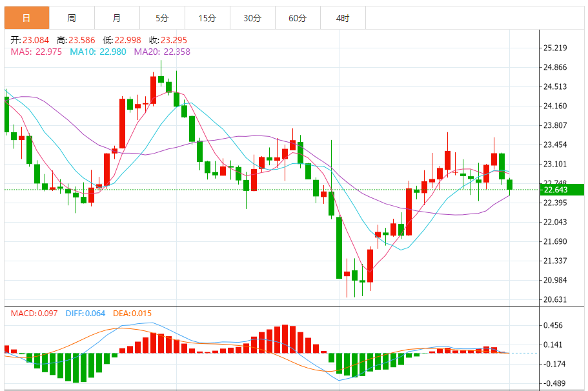The image size is (588, 391).
Task: Click the 0.141 MACD axis label
Action: (553, 345)
